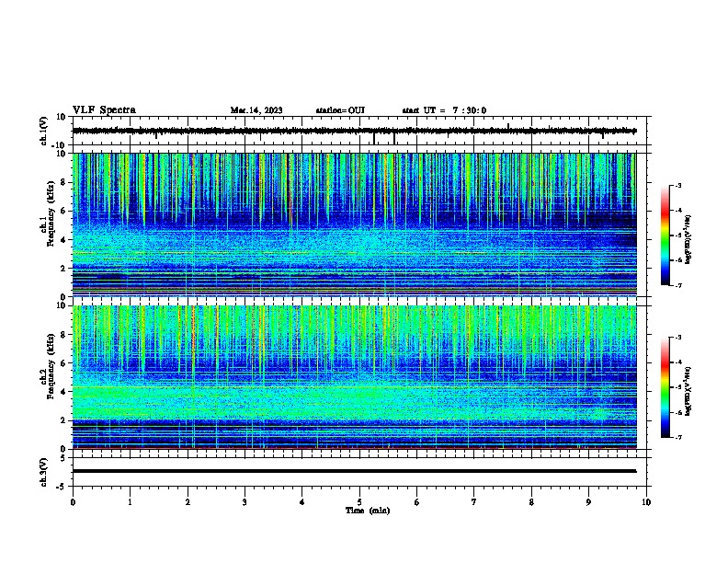Click the "4" kHz tick of ch.2 spectrogram

[64, 392]
